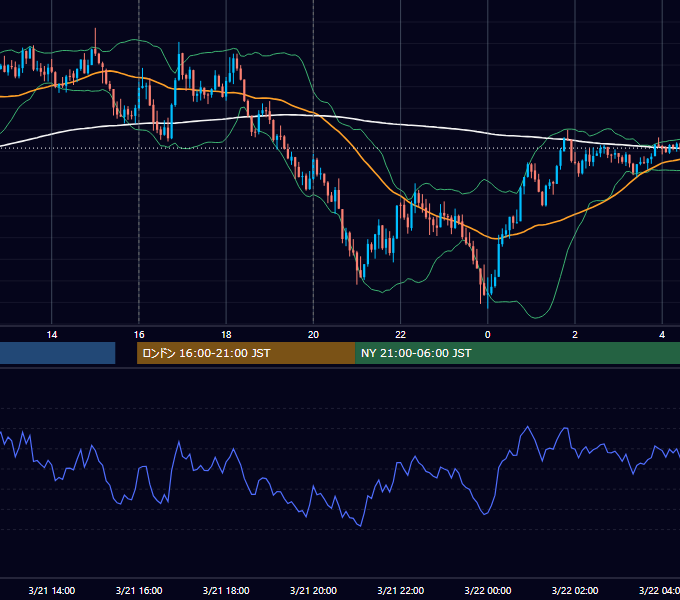Screen dimensions: 680x600
Task: Click the ロンドン 16:00-21:00 JST session bar
Action: pyautogui.click(x=246, y=353)
